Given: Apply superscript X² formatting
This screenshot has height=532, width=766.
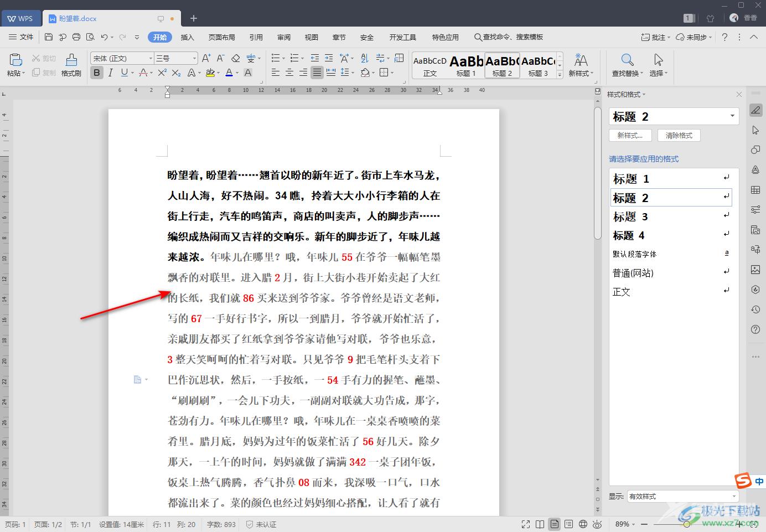Looking at the screenshot, I should tap(162, 73).
